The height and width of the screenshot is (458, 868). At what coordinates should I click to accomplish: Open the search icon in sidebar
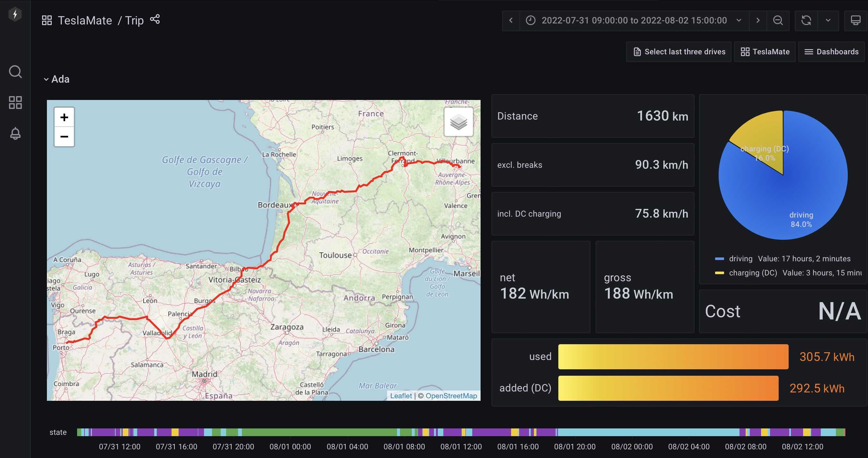[15, 71]
